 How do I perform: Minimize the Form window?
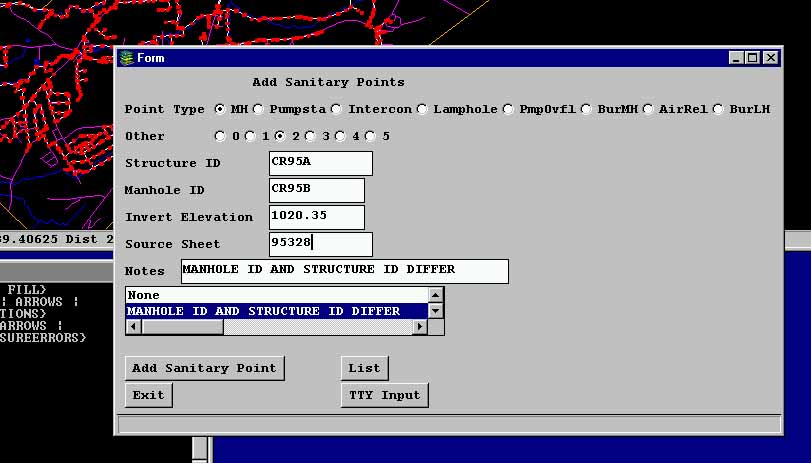pos(736,58)
